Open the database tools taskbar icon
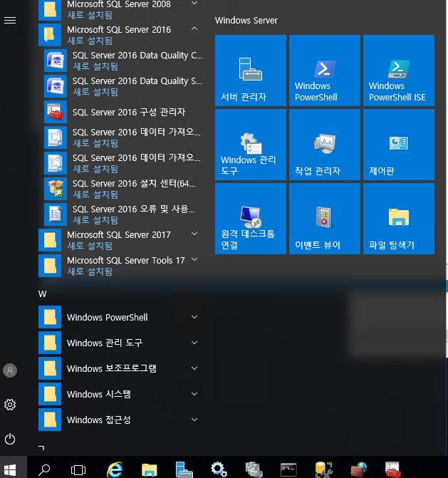 click(323, 469)
